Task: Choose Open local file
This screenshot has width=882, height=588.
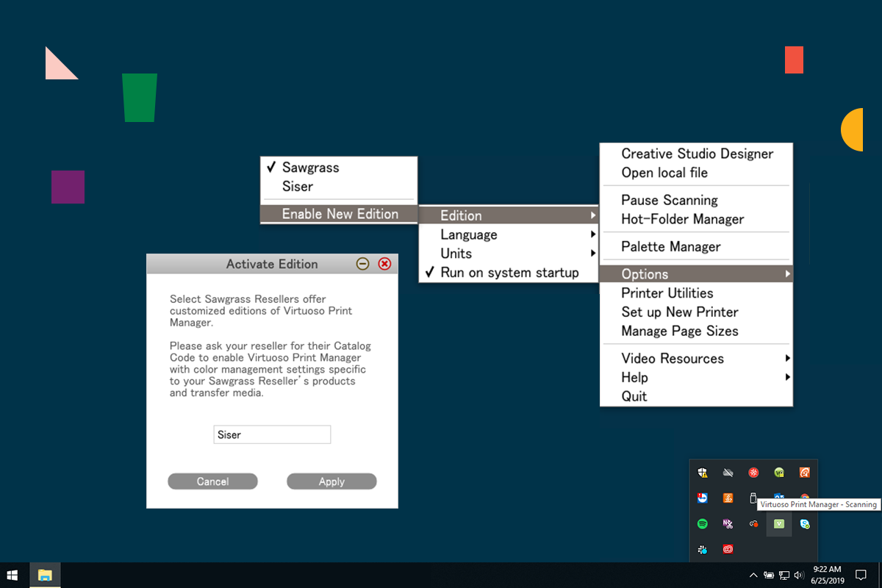Action: tap(696, 173)
